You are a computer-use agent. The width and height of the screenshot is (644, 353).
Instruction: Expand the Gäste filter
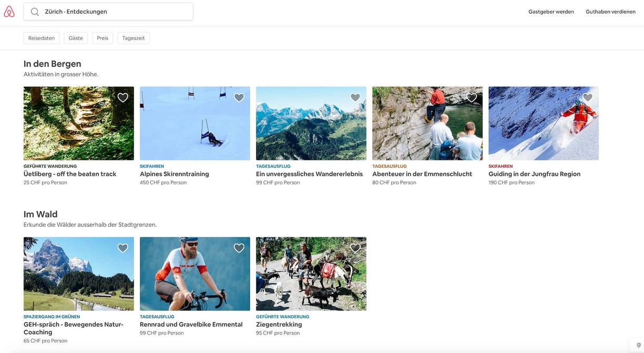76,38
